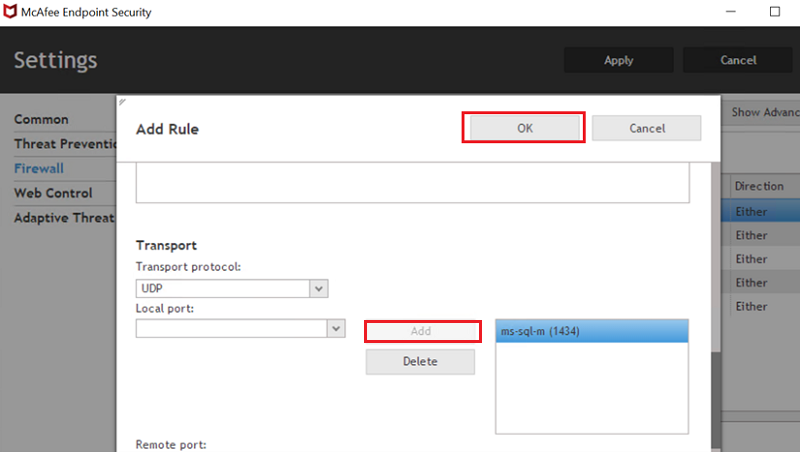Open Threat Prevention settings
Image resolution: width=800 pixels, height=452 pixels.
(65, 144)
